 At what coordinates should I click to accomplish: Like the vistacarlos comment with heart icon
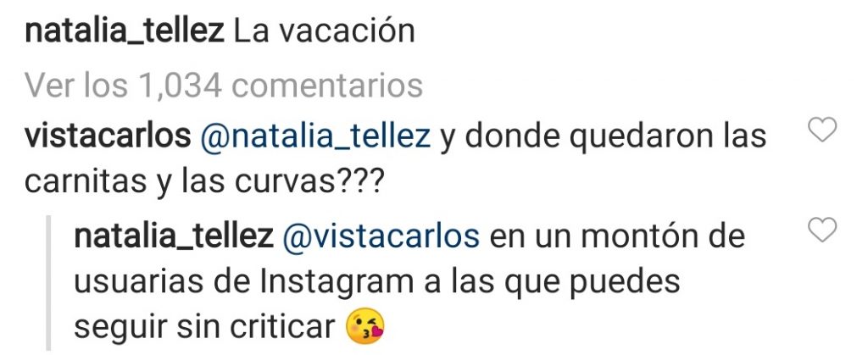coord(822,130)
